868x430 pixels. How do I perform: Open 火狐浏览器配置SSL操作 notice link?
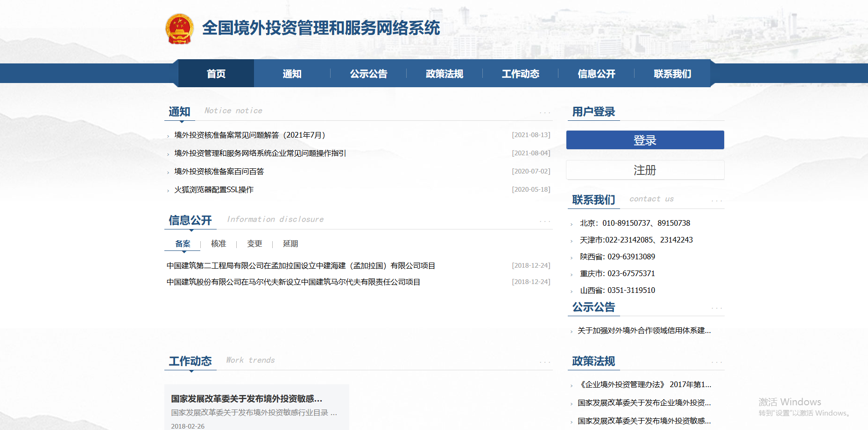click(214, 190)
